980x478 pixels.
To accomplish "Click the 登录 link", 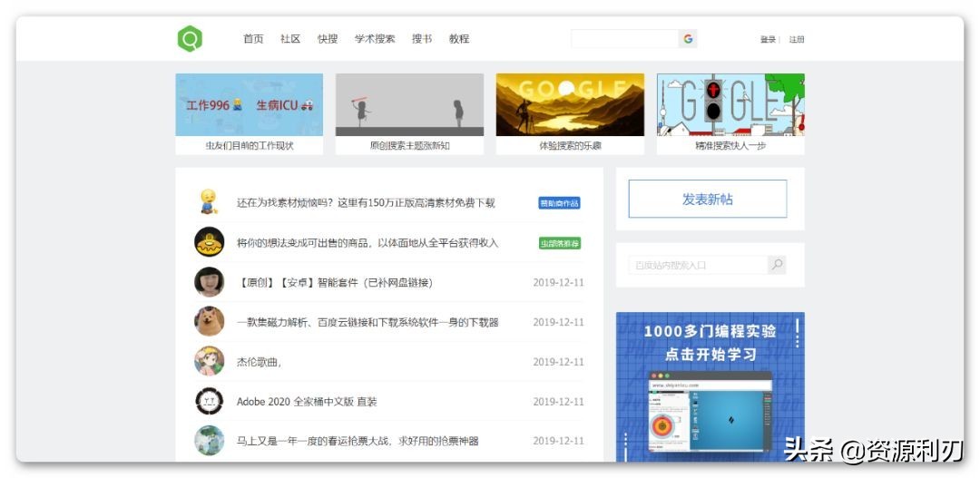I will pyautogui.click(x=768, y=40).
